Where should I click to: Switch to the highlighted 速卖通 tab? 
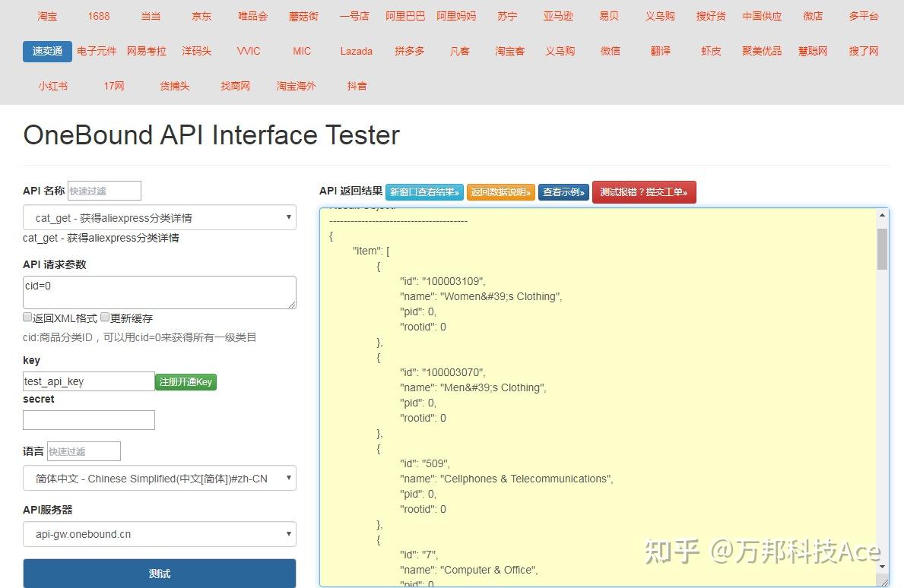click(x=46, y=51)
